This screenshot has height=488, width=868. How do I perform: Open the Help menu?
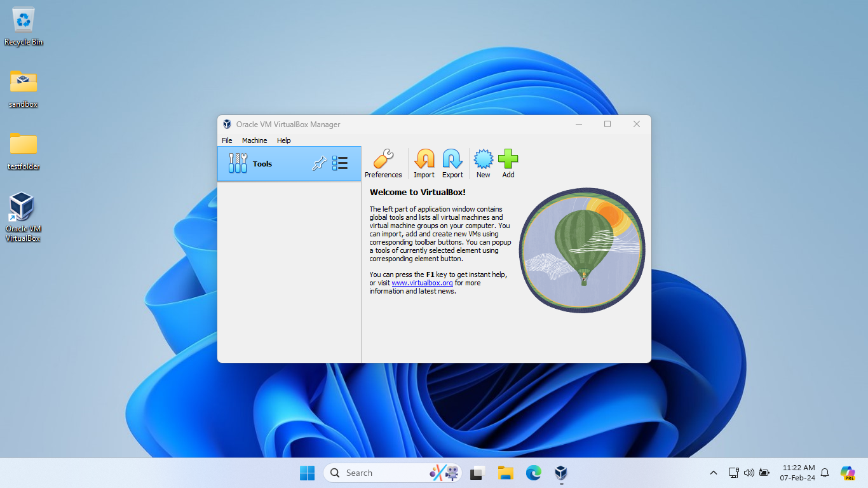click(x=284, y=140)
